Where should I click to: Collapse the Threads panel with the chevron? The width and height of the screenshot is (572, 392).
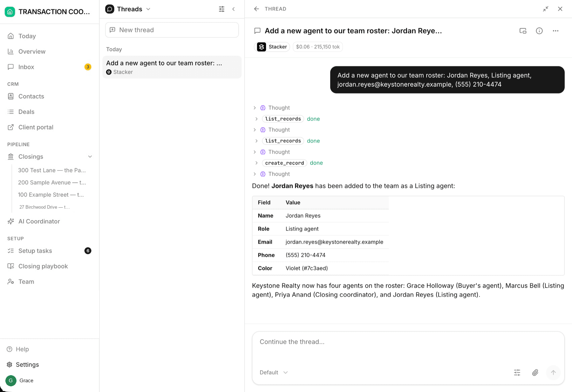234,9
